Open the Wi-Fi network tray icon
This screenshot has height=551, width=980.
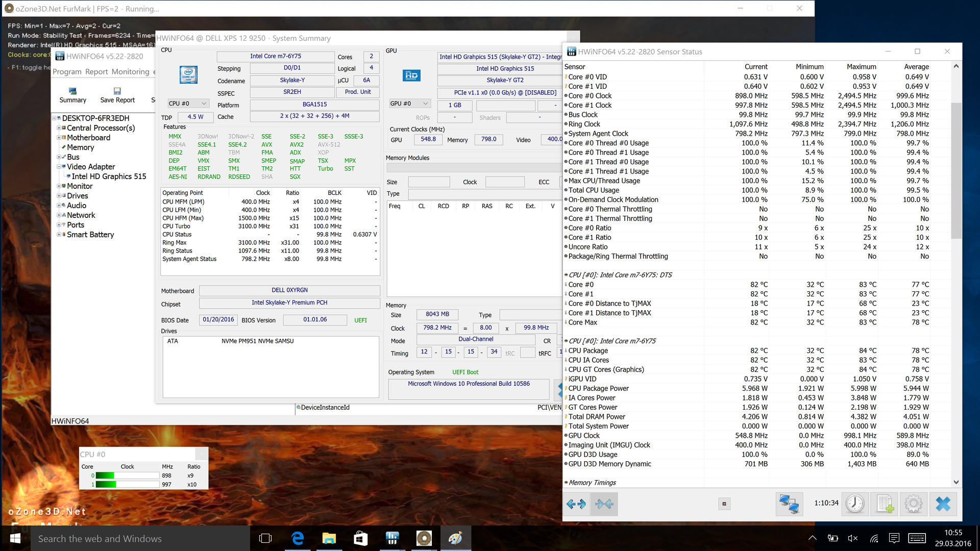coord(874,538)
